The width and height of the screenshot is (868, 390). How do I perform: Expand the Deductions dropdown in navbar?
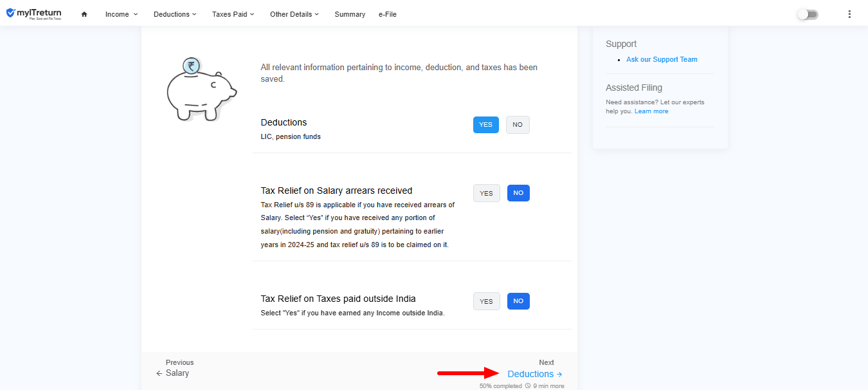click(x=175, y=14)
